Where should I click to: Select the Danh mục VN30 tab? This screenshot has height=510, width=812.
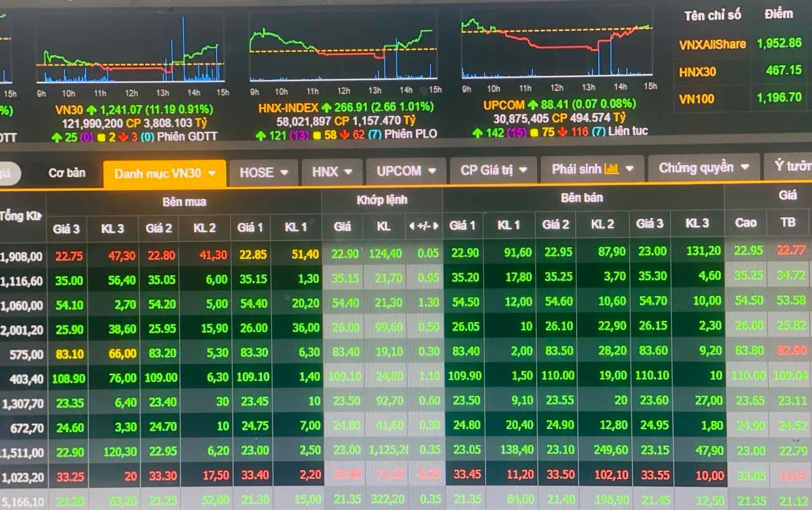(164, 173)
